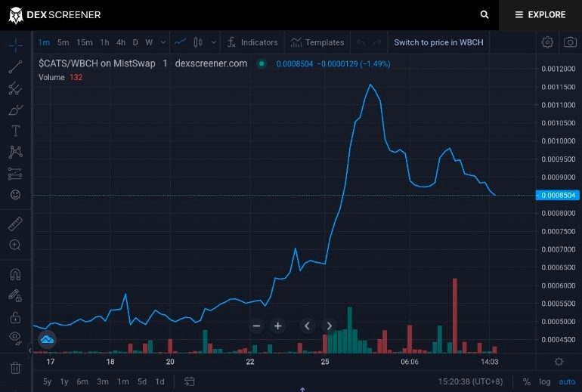Open the go to date calendar
Viewport: 582px width, 392px height.
pyautogui.click(x=189, y=381)
